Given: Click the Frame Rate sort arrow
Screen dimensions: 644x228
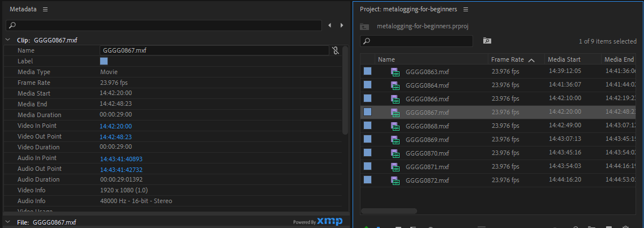Looking at the screenshot, I should tap(531, 60).
